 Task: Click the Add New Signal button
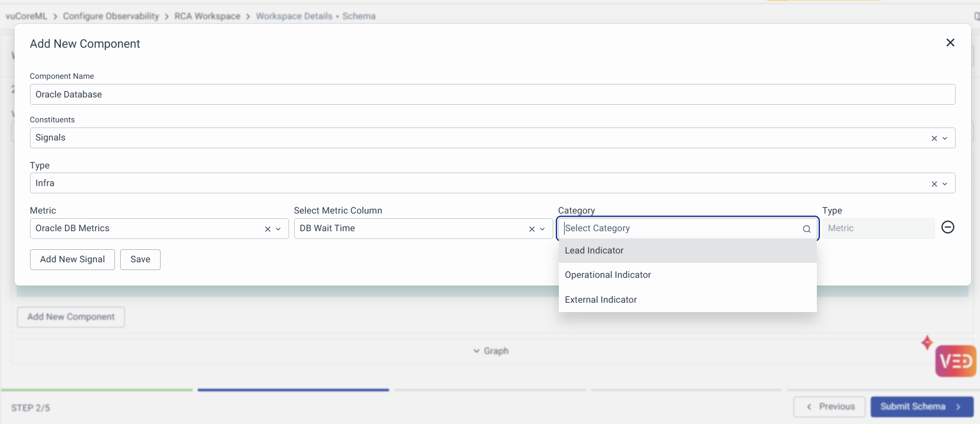click(73, 260)
